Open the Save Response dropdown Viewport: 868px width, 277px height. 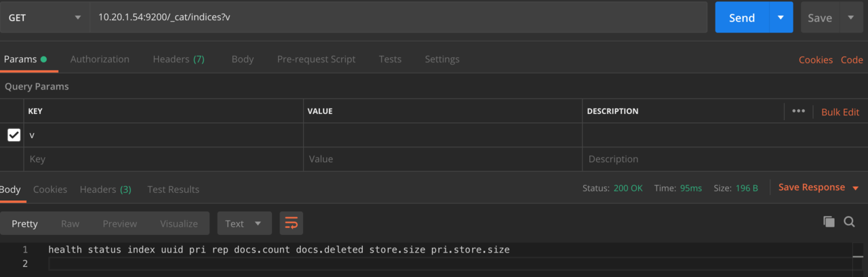point(818,187)
